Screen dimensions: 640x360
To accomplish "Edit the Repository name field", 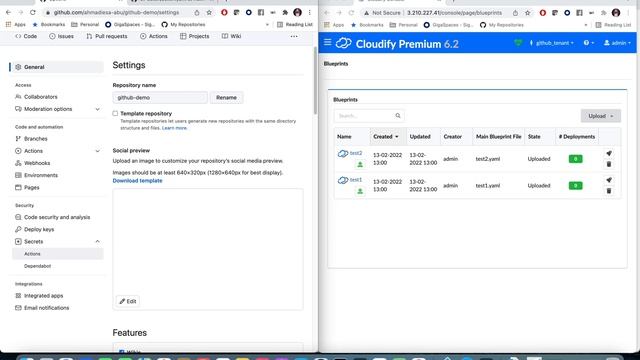I will (160, 98).
